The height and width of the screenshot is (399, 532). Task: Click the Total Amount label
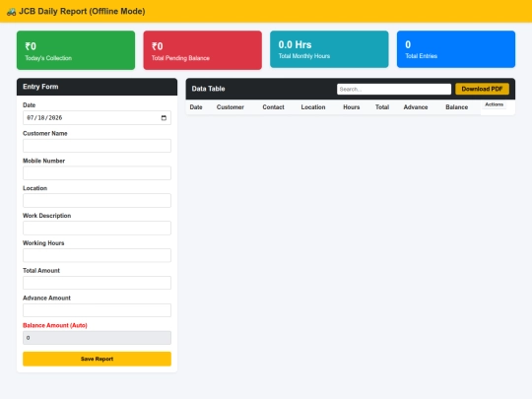tap(41, 270)
